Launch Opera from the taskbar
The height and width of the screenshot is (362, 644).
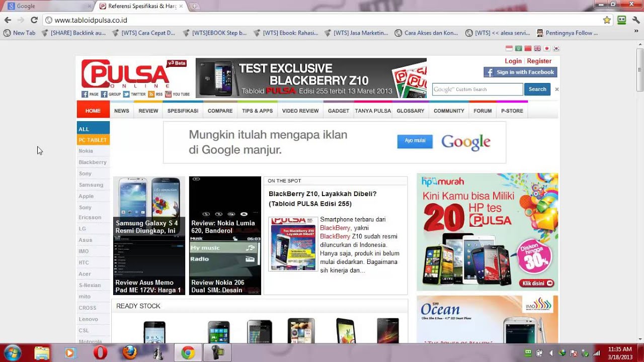(100, 353)
